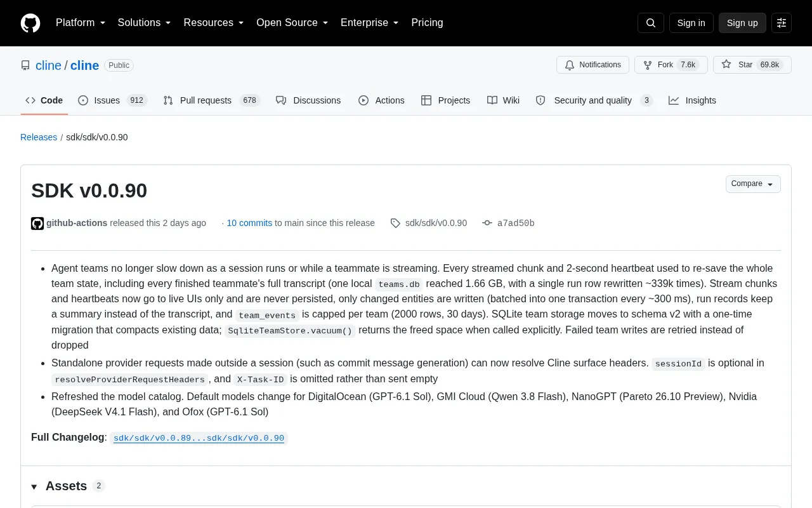Open the Wiki tab
Image resolution: width=812 pixels, height=508 pixels.
pos(504,100)
